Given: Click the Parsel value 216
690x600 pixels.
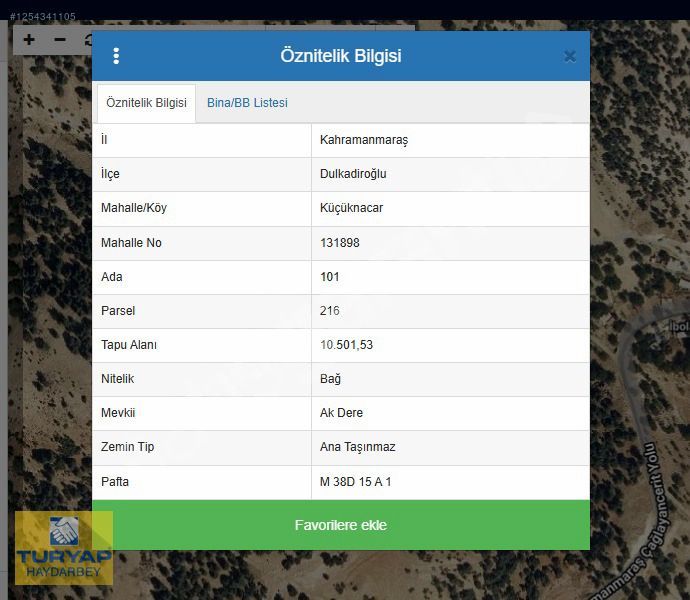Looking at the screenshot, I should tap(330, 311).
